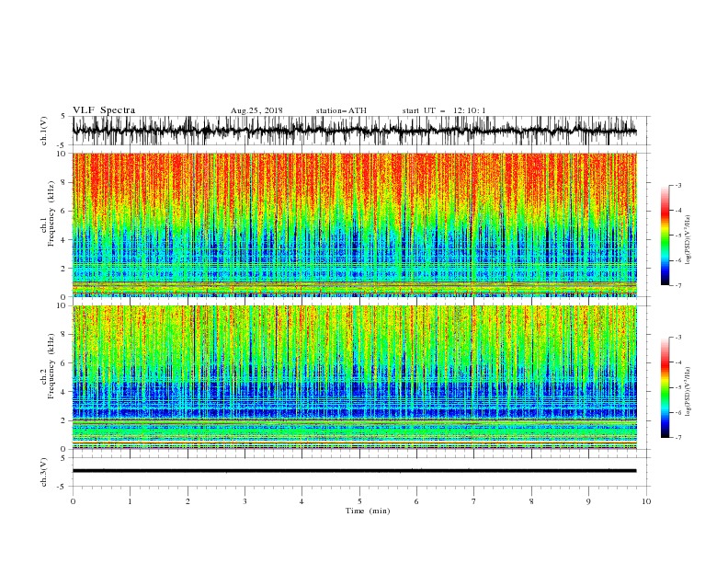This screenshot has width=728, height=563.
Task: Click time axis tick label "5"
Action: [359, 501]
